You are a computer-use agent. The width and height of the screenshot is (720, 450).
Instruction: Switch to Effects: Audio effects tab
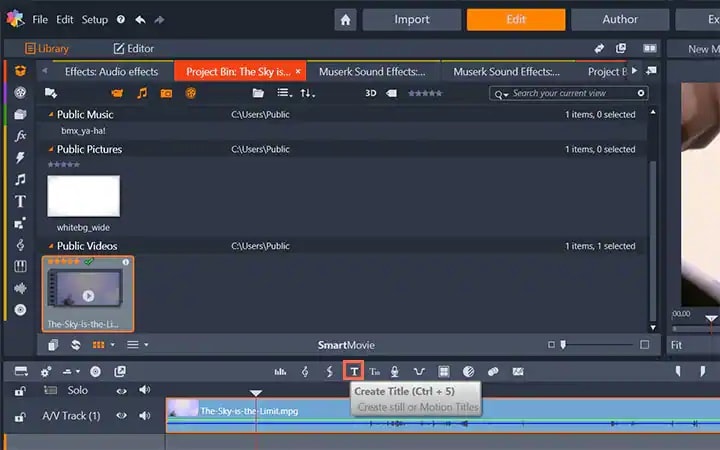click(x=112, y=72)
